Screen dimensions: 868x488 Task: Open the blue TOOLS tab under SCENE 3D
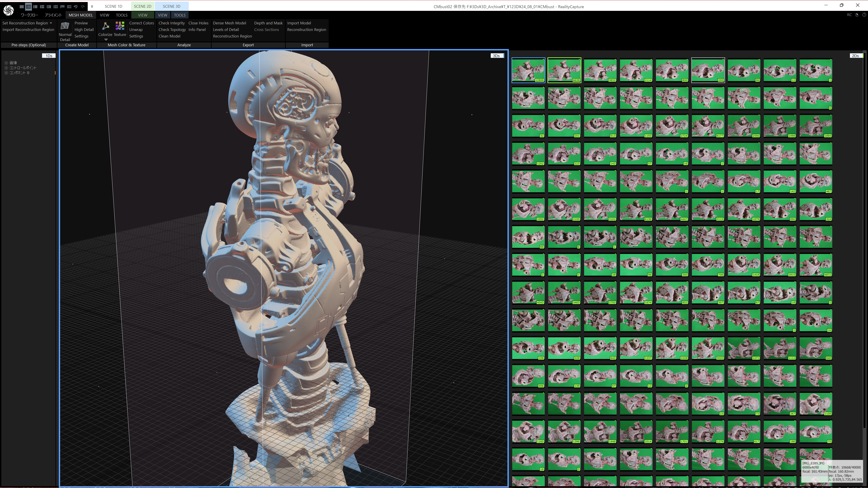180,15
